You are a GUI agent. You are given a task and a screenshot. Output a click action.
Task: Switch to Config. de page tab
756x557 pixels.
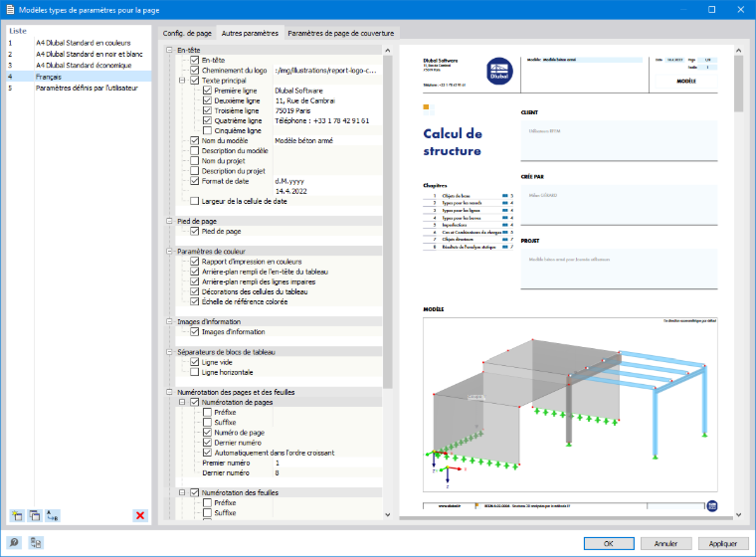pos(187,33)
